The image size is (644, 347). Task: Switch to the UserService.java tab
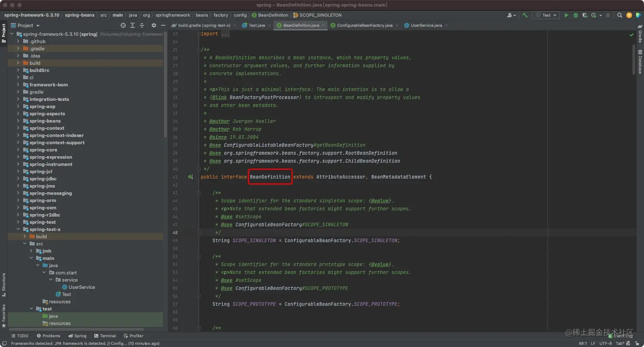(x=426, y=26)
